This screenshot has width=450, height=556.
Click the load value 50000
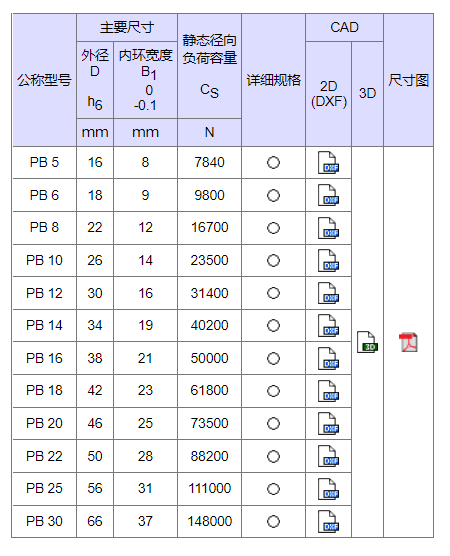pos(210,358)
